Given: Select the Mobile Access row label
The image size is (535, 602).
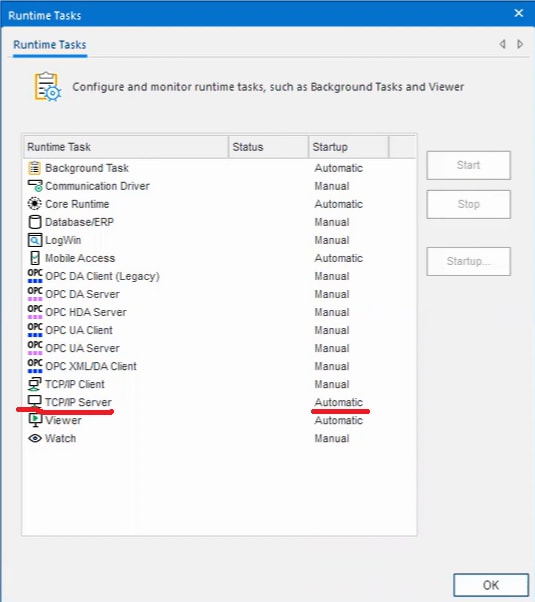Looking at the screenshot, I should coord(80,258).
